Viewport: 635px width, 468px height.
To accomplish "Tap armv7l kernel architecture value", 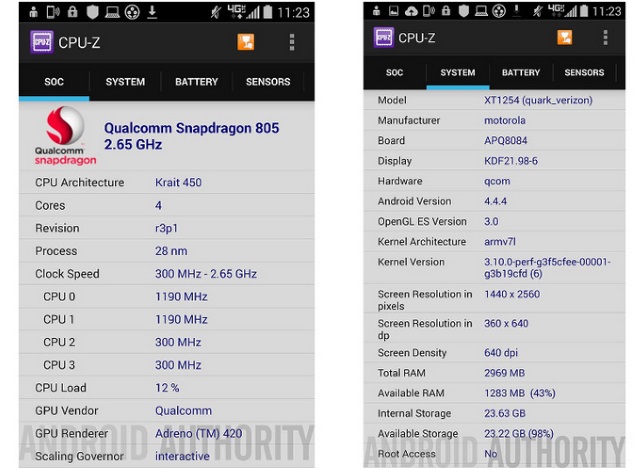I will (x=500, y=242).
